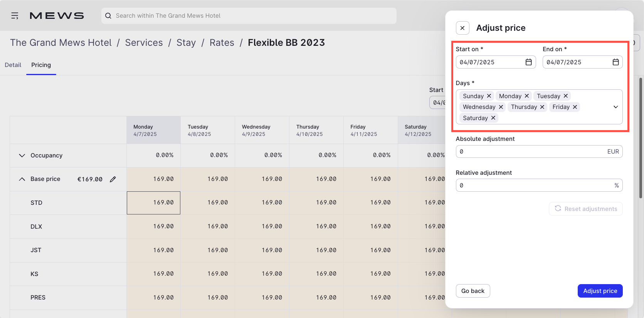This screenshot has height=318, width=644.
Task: Click the STD row label
Action: pyautogui.click(x=36, y=203)
